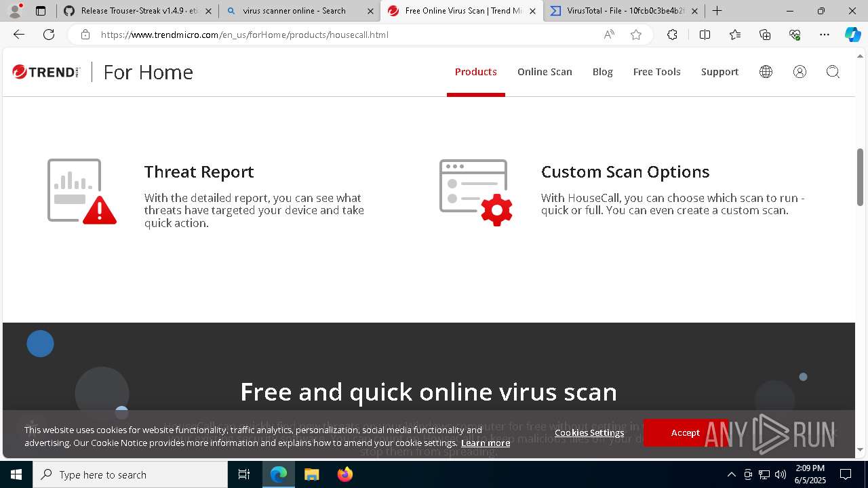Open Split screen button
Image resolution: width=868 pixels, height=488 pixels.
pos(705,35)
